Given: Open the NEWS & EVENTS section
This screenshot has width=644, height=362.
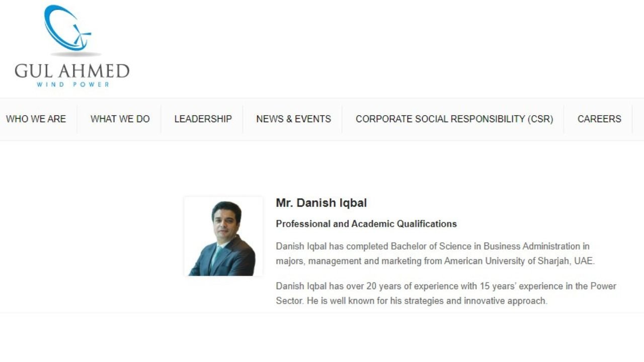Looking at the screenshot, I should click(293, 119).
